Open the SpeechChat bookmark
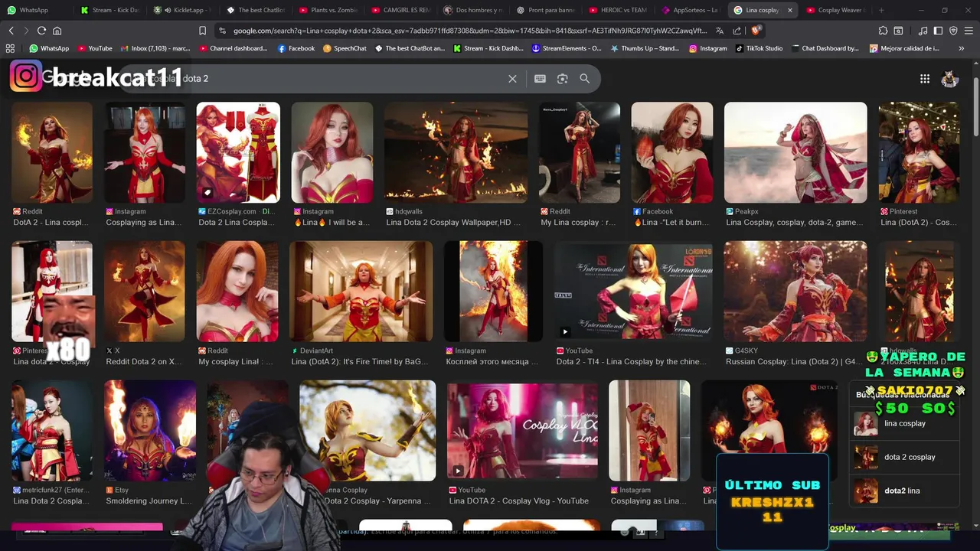Viewport: 980px width, 551px height. (x=345, y=48)
